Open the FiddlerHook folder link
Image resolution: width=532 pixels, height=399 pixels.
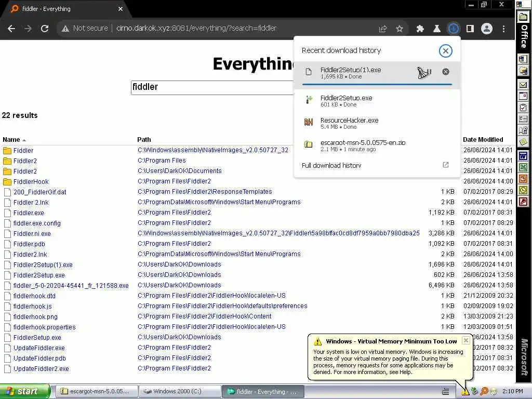[31, 182]
